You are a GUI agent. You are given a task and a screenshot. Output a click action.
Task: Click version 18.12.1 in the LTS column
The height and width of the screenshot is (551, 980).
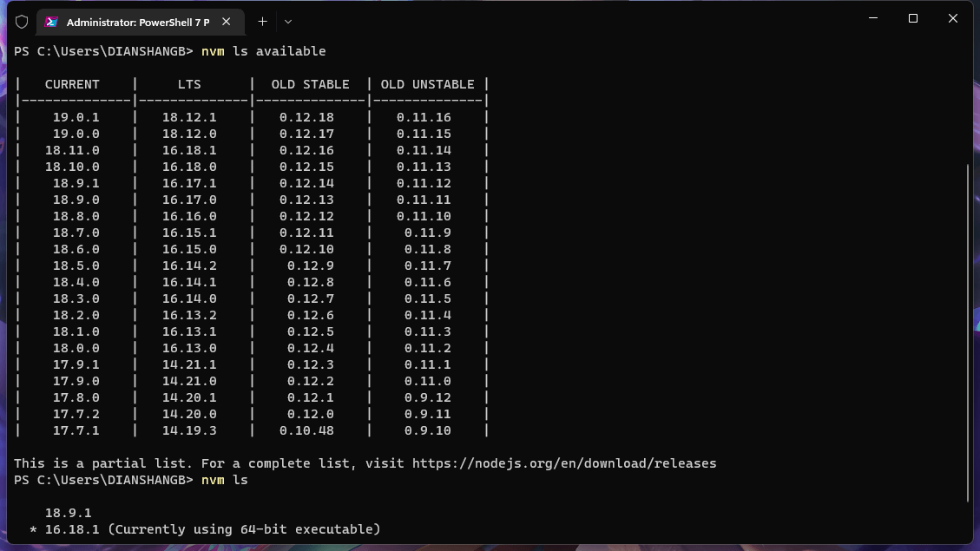coord(189,117)
